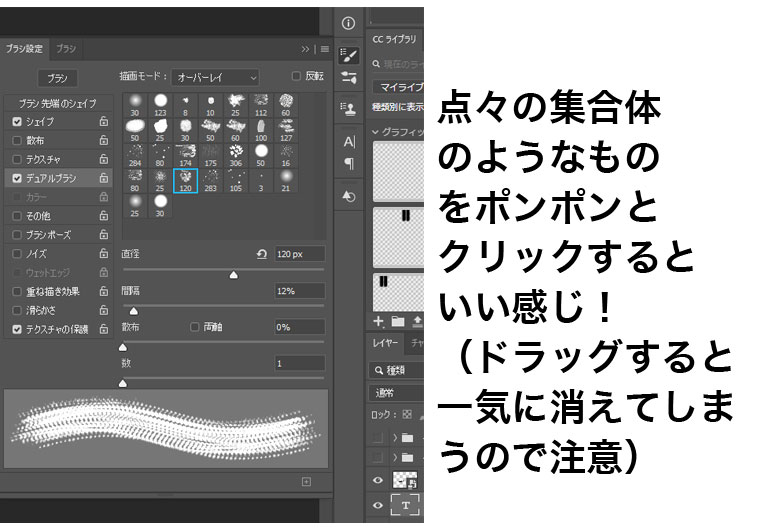The height and width of the screenshot is (530, 760).
Task: Click the lock icon beside ノイズ
Action: [103, 253]
